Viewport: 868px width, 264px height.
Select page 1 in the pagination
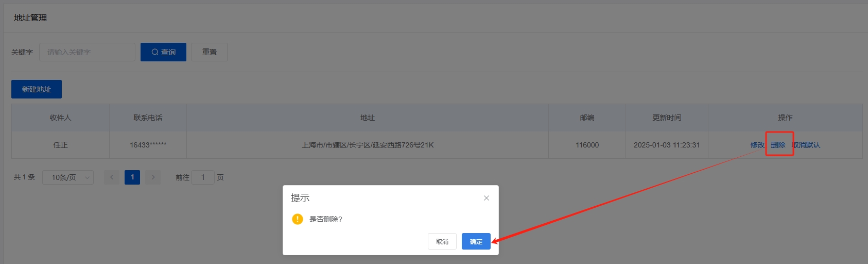(132, 177)
